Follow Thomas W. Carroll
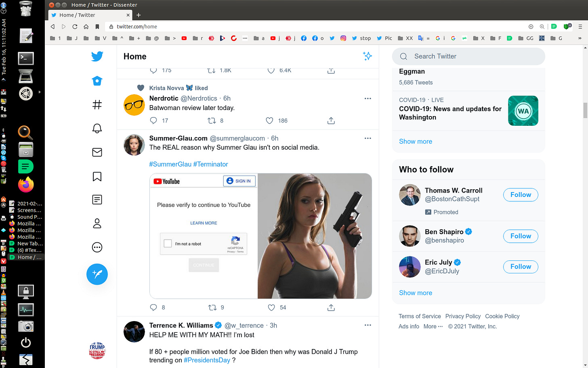Image resolution: width=588 pixels, height=368 pixels. click(x=521, y=195)
